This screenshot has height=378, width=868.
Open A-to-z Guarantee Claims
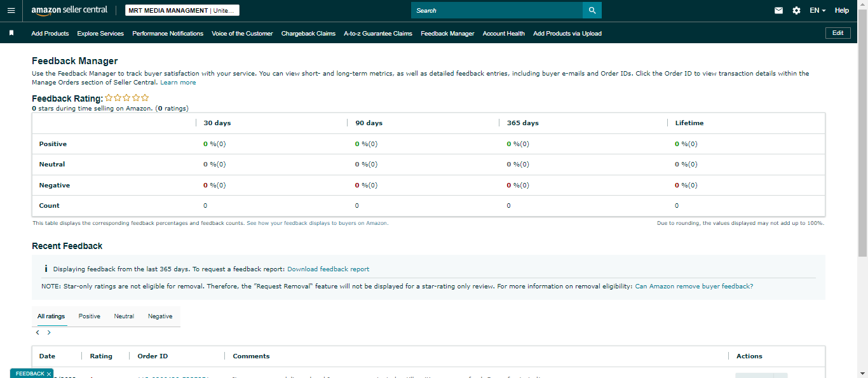click(x=378, y=34)
